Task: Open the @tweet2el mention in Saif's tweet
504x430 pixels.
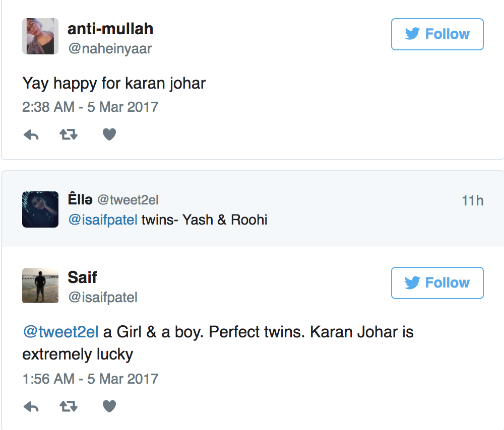Action: 60,332
